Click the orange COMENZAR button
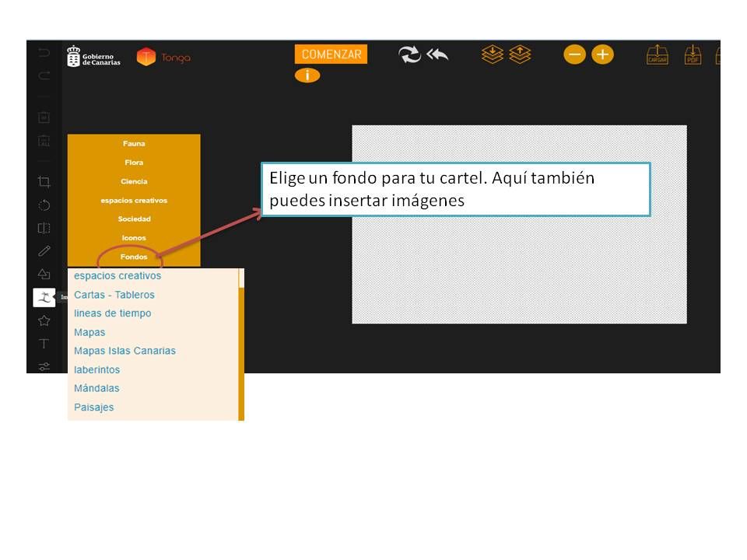The height and width of the screenshot is (560, 747). coord(331,54)
